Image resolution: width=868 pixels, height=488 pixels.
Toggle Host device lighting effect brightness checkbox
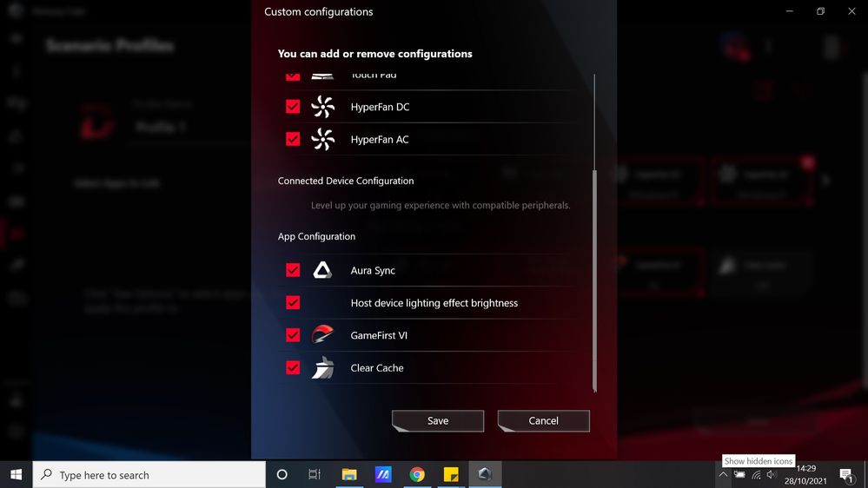coord(293,303)
